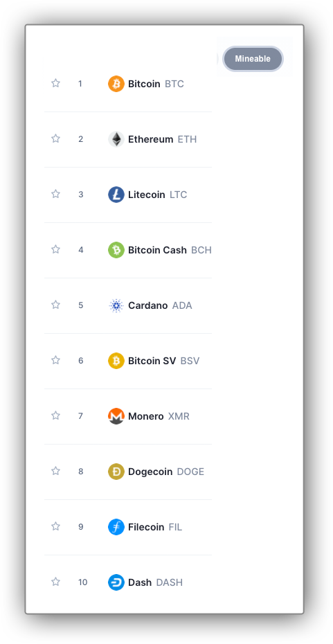The image size is (333, 644).
Task: Click the Bitcoin orange coin logo
Action: pos(116,84)
